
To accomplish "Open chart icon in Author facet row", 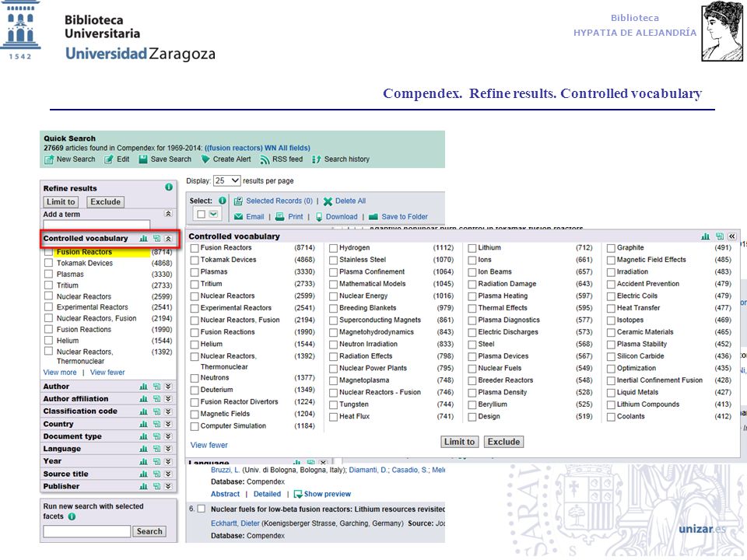I will 143,387.
